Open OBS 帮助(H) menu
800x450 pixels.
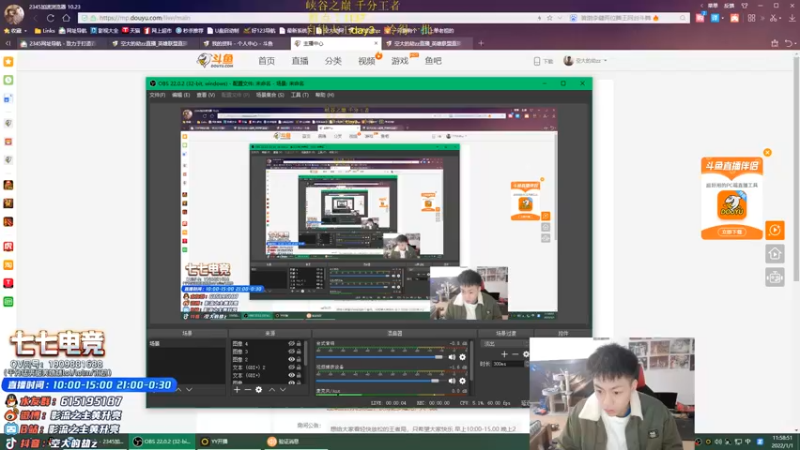coord(324,95)
